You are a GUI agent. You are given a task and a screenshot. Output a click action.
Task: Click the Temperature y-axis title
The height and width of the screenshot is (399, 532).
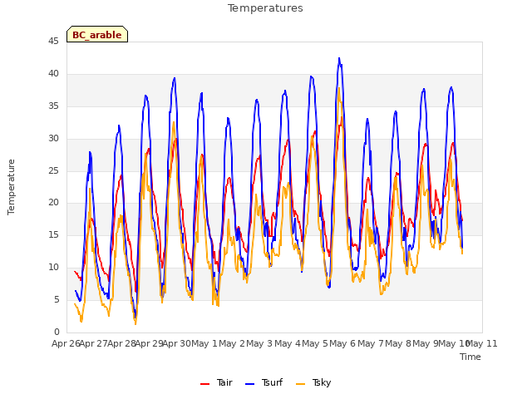(x=11, y=187)
